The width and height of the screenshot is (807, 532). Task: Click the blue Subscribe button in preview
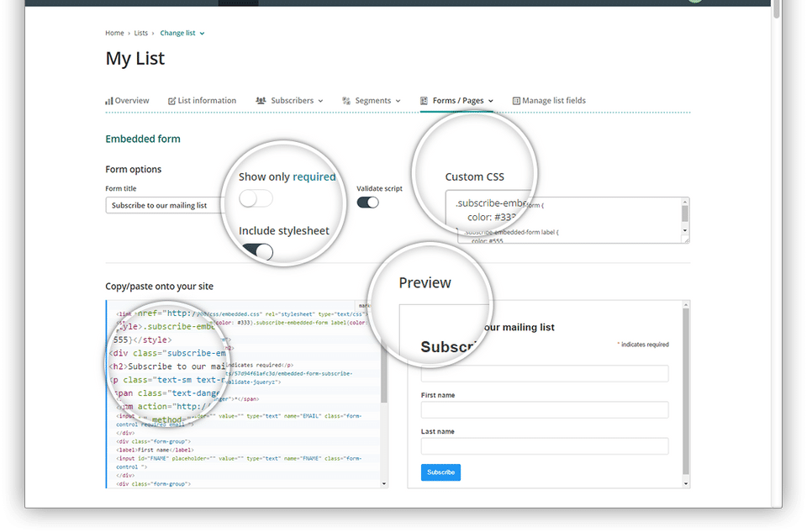441,472
